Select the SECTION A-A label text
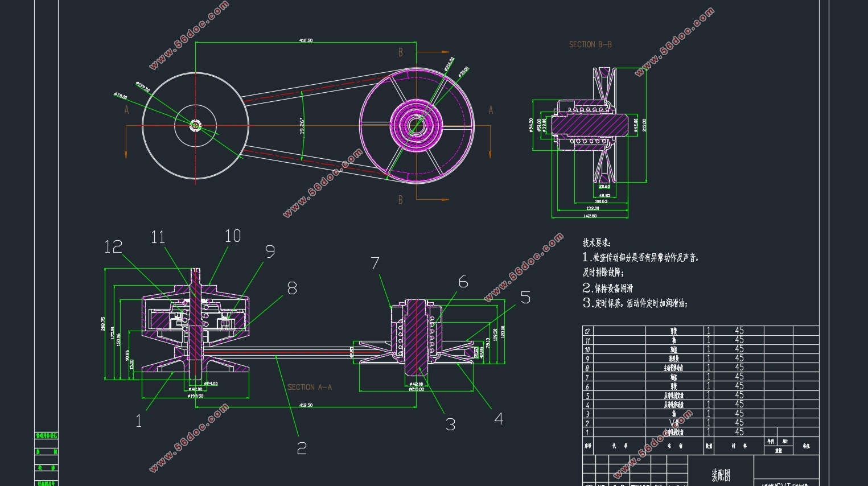The image size is (868, 486). [309, 387]
